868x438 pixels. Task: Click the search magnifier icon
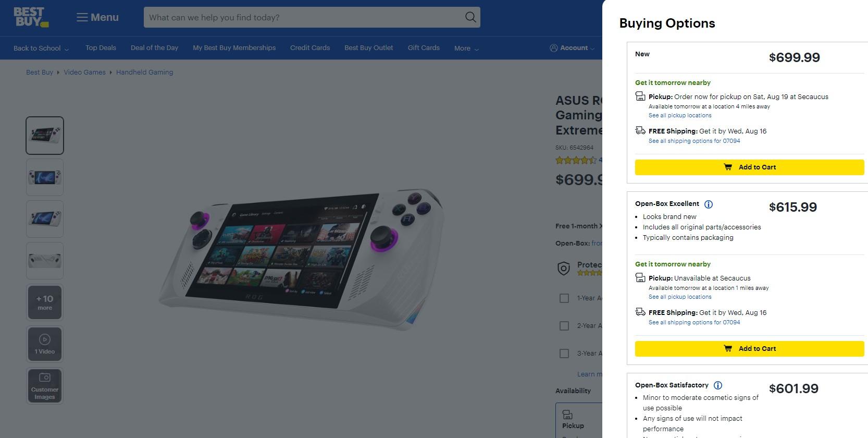pos(470,17)
